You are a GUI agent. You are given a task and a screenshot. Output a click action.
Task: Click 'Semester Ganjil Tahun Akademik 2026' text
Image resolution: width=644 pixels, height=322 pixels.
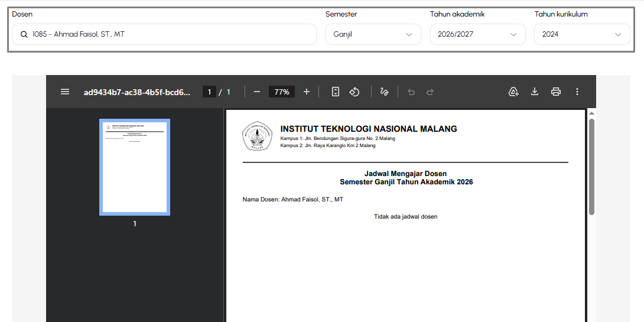(x=406, y=182)
